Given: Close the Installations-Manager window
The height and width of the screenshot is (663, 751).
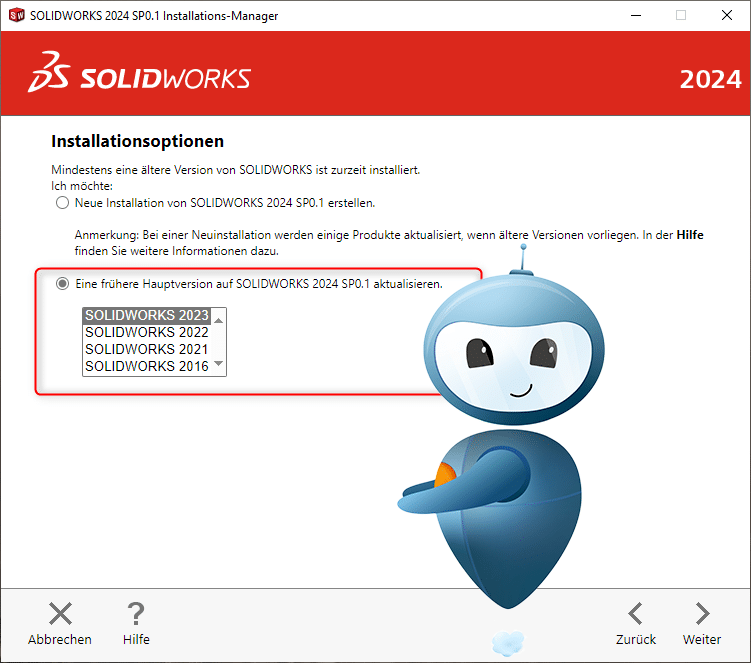Looking at the screenshot, I should click(x=727, y=15).
